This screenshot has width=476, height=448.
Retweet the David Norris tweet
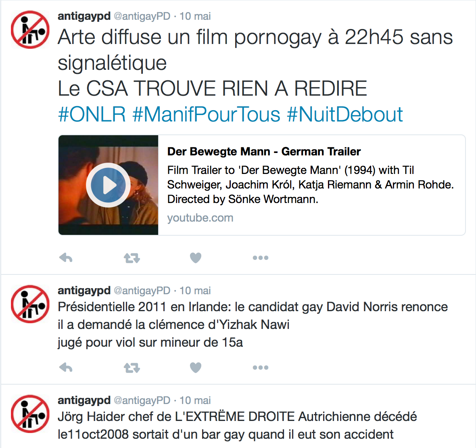[132, 368]
